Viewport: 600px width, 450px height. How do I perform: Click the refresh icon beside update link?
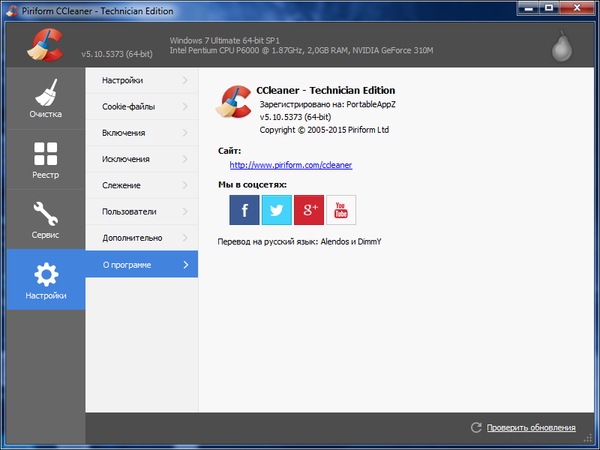[476, 428]
